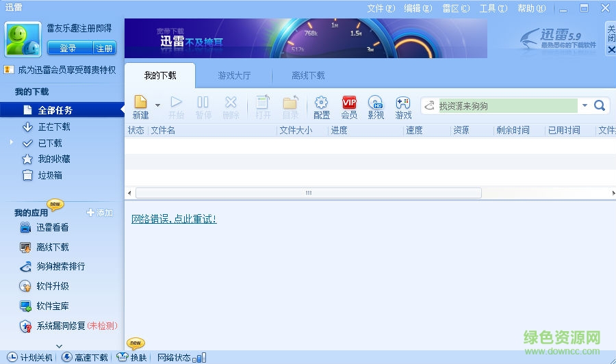Focus the 找资源来狗狗 search field
Image resolution: width=616 pixels, height=364 pixels.
click(x=508, y=105)
